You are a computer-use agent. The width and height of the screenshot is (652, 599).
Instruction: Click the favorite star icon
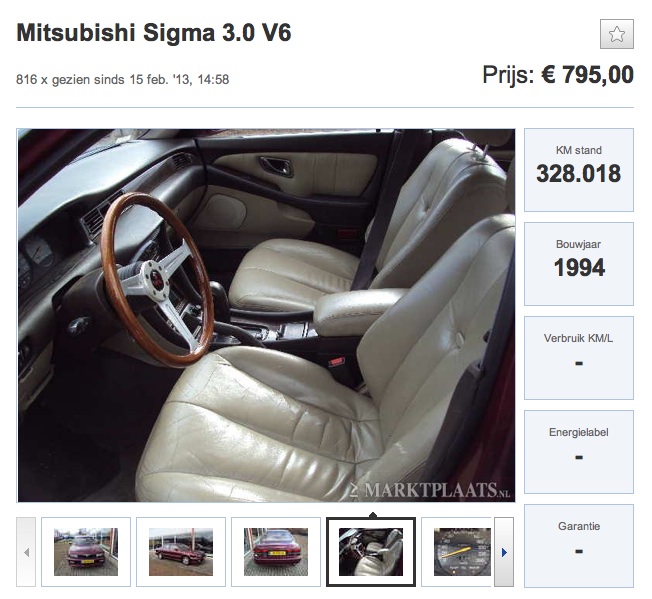point(617,34)
